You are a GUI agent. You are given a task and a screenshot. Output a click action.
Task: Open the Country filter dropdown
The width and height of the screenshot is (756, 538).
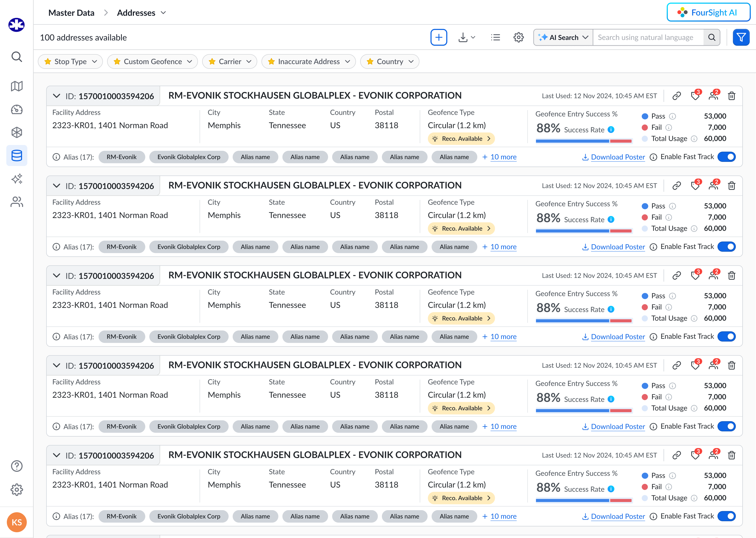(390, 62)
